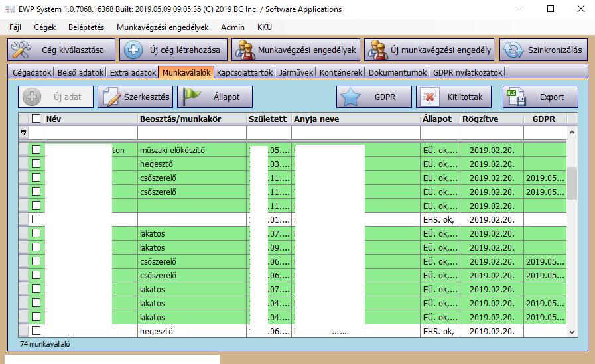Check the box for the last hegesztő row
The image size is (595, 364).
tap(36, 331)
